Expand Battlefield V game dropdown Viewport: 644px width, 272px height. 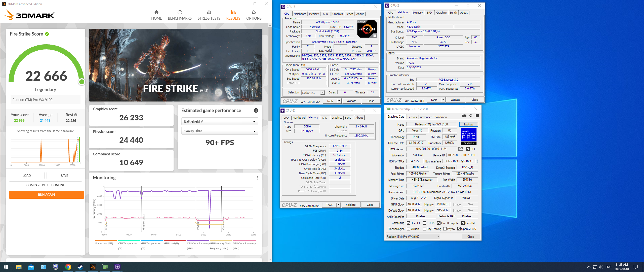[x=220, y=121]
